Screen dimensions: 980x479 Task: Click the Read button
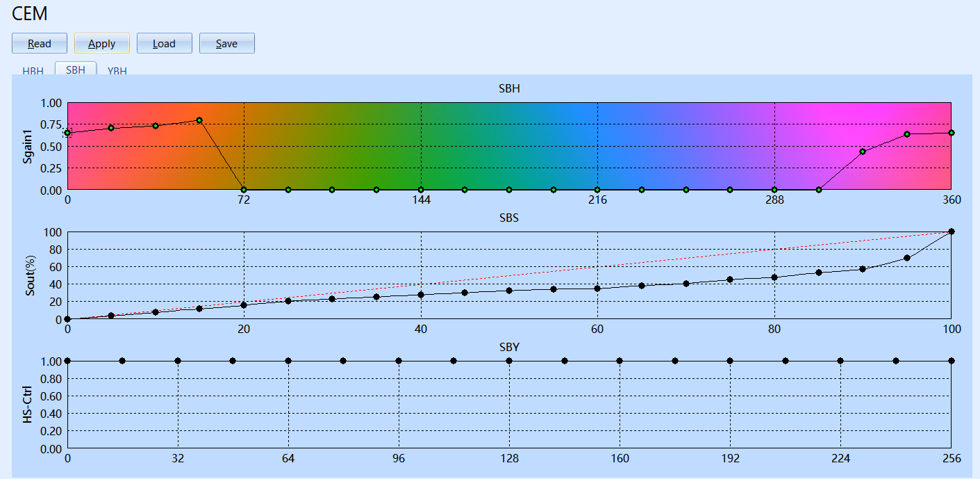coord(40,43)
